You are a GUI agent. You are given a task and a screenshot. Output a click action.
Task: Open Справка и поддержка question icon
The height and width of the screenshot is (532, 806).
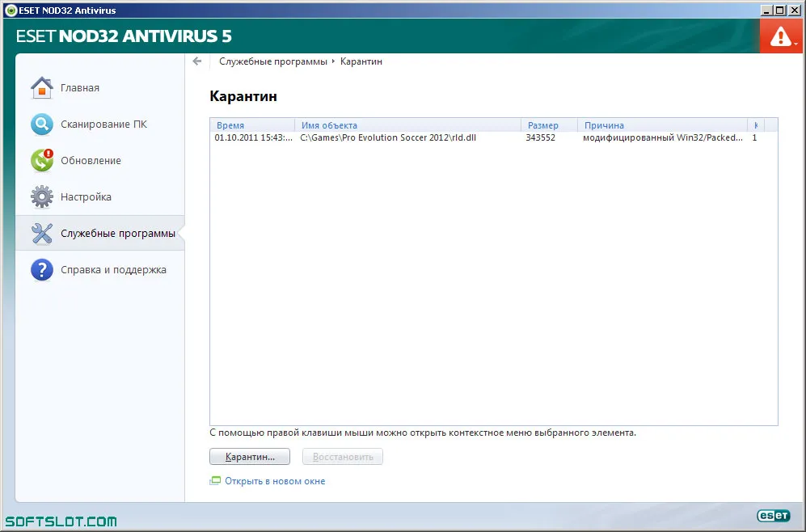pos(42,270)
